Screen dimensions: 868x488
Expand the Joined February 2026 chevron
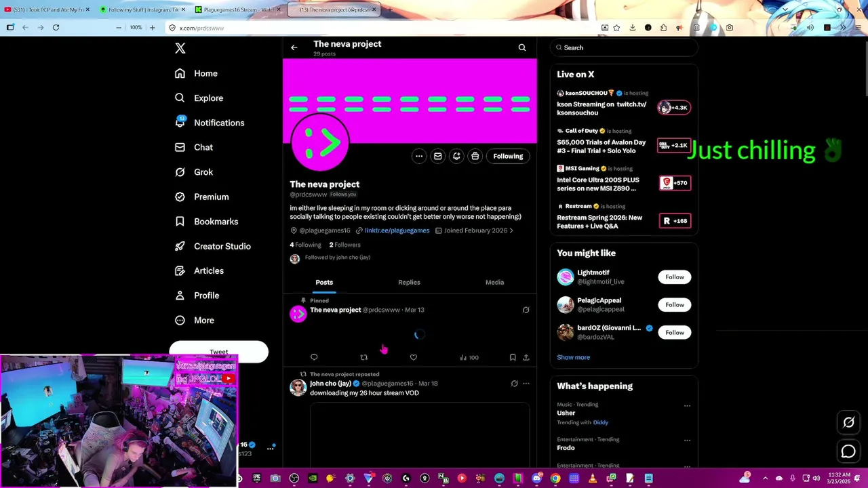(x=511, y=230)
